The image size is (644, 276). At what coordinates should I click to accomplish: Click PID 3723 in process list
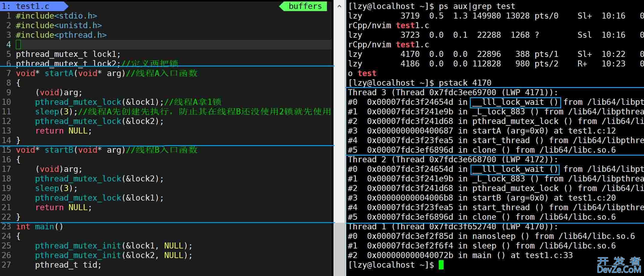410,35
